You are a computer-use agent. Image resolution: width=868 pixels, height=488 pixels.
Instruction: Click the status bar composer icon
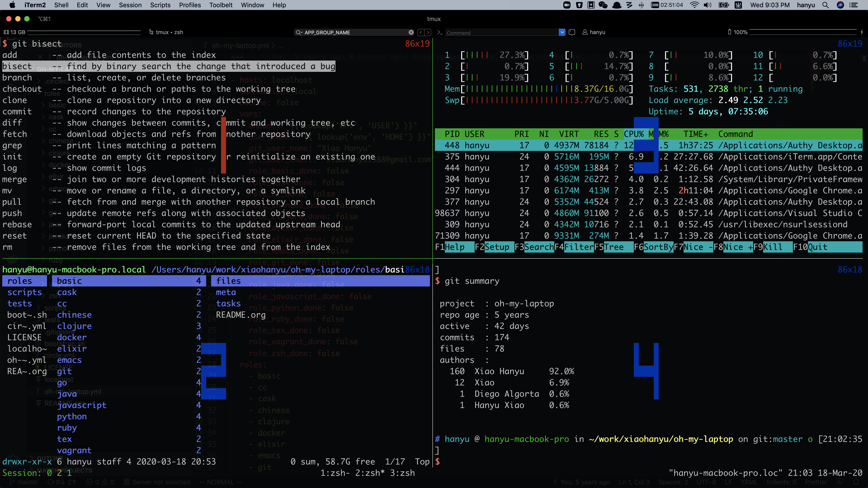pos(572,32)
